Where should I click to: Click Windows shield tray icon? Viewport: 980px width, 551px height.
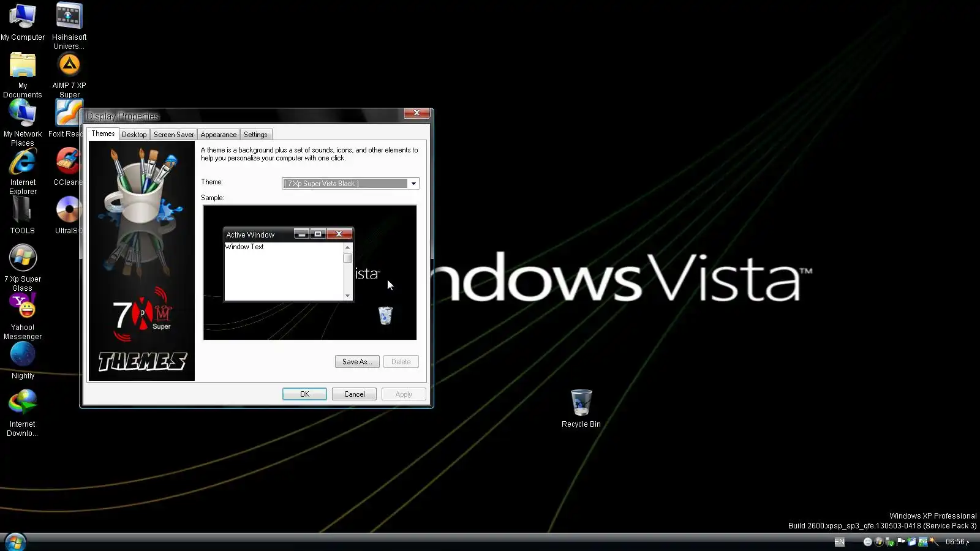tap(879, 542)
